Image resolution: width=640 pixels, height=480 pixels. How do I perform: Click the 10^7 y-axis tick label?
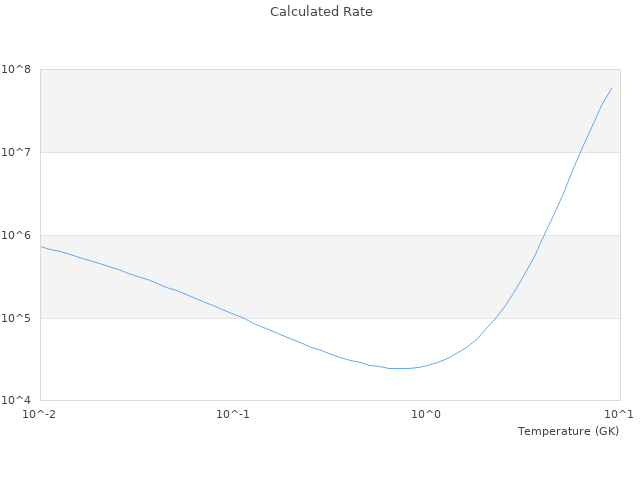click(17, 153)
